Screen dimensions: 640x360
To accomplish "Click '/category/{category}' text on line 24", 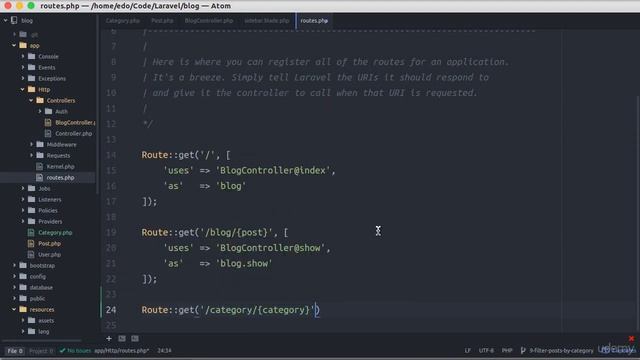I will 257,310.
